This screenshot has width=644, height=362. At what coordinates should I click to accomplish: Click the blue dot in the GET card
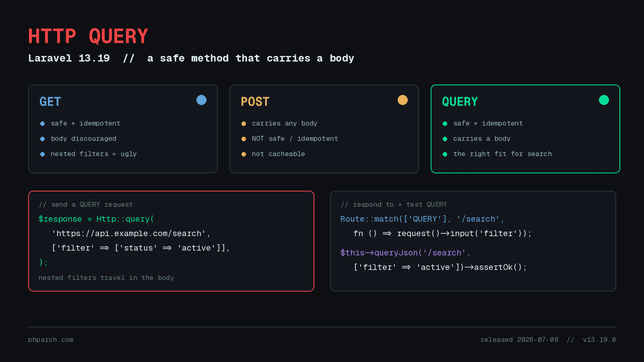[x=201, y=100]
